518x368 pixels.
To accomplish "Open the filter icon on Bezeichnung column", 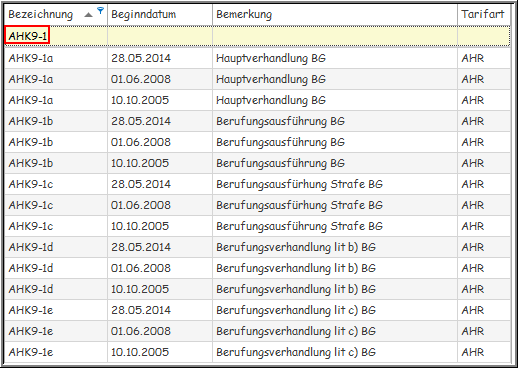I will [x=100, y=10].
